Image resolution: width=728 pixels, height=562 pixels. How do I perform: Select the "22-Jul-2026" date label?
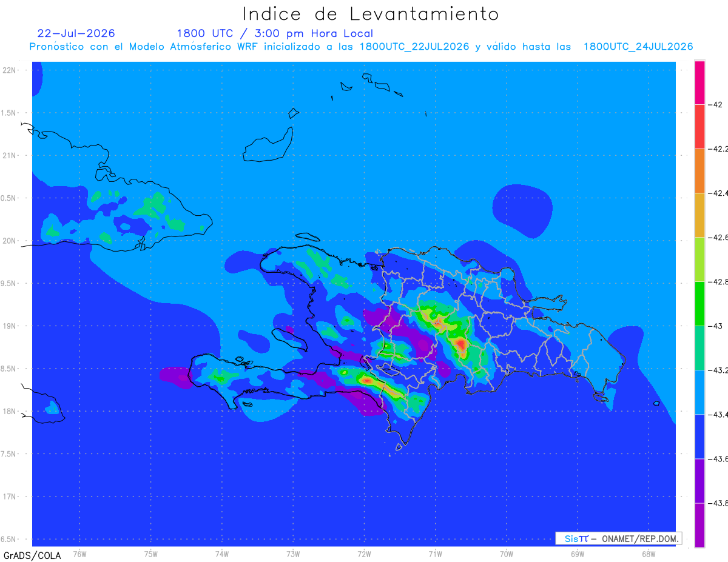pyautogui.click(x=76, y=33)
